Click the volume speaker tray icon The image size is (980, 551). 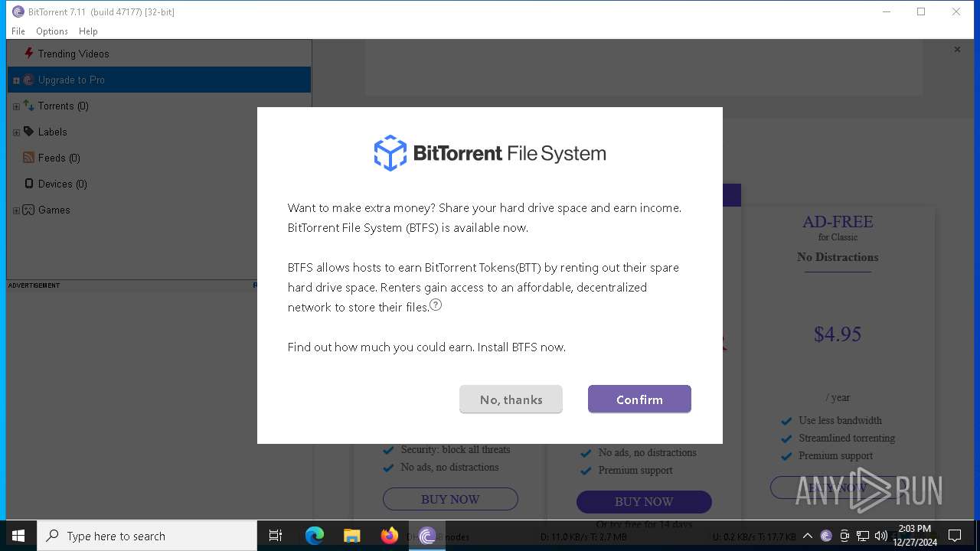pos(881,536)
